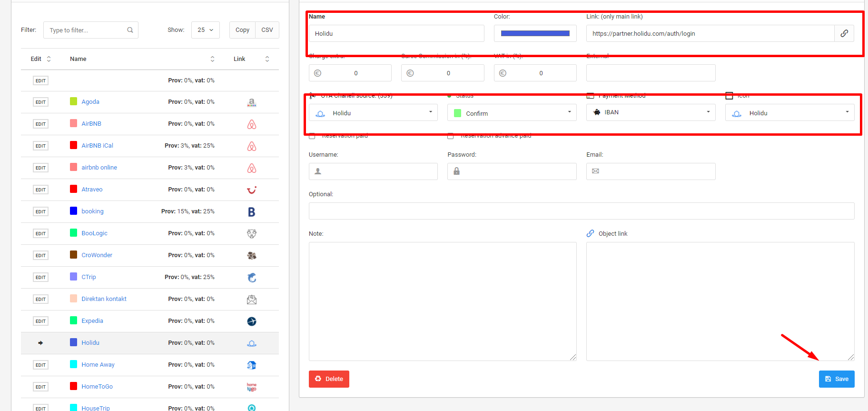
Task: Sort table by the Edit column
Action: coord(41,59)
